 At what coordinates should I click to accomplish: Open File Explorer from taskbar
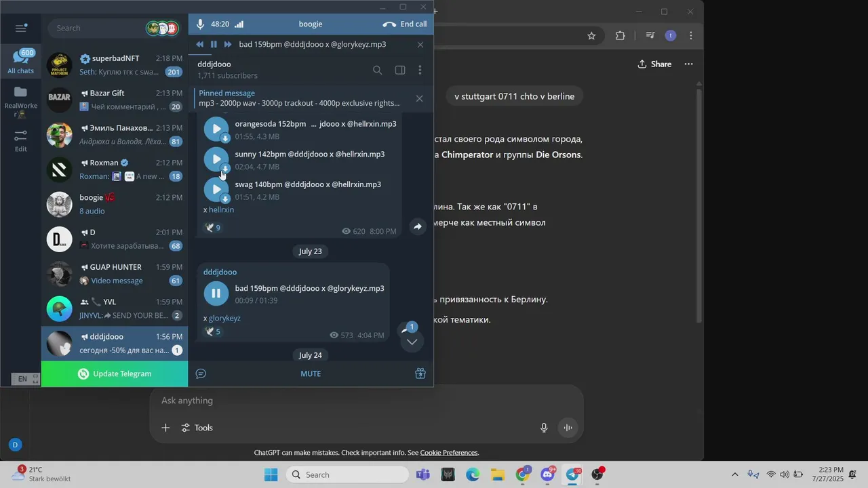click(498, 474)
